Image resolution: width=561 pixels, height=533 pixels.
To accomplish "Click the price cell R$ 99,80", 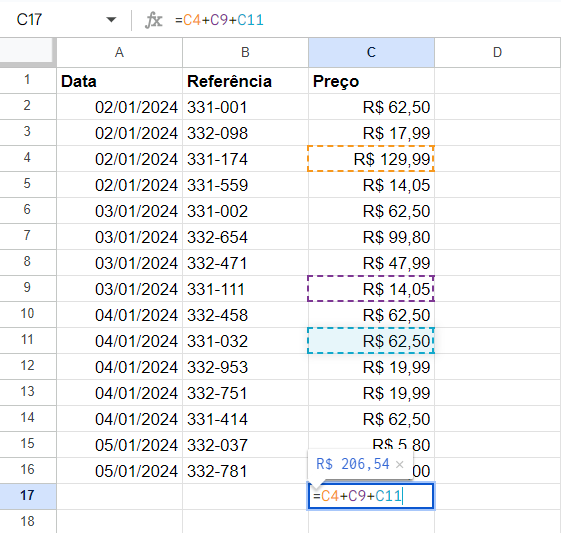I will click(371, 237).
